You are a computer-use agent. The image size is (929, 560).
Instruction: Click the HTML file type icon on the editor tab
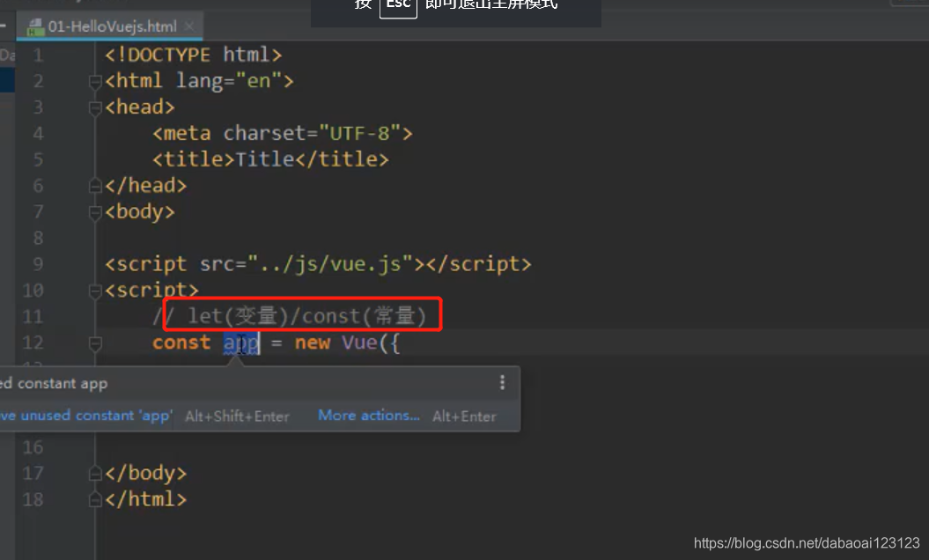point(36,26)
